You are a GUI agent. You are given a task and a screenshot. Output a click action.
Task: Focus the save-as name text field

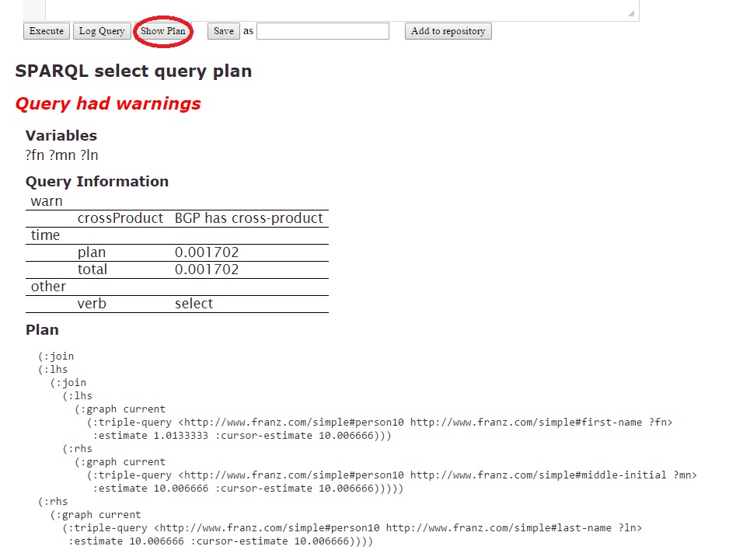click(323, 31)
